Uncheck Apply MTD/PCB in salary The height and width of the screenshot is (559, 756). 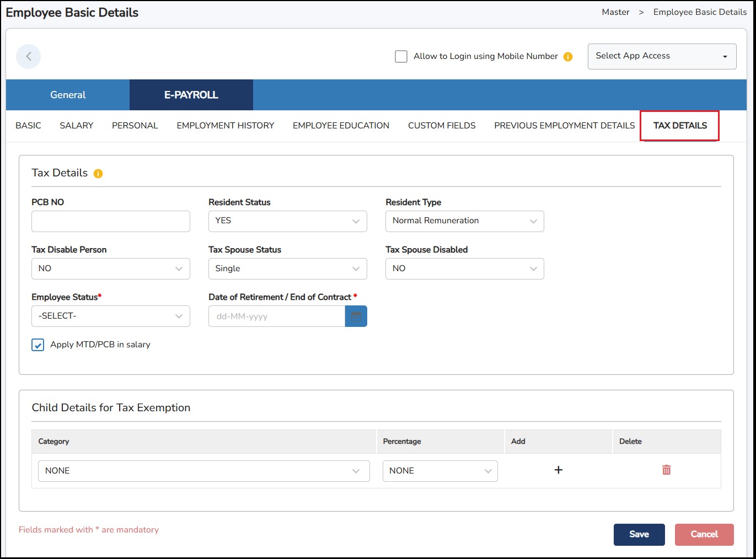coord(38,345)
